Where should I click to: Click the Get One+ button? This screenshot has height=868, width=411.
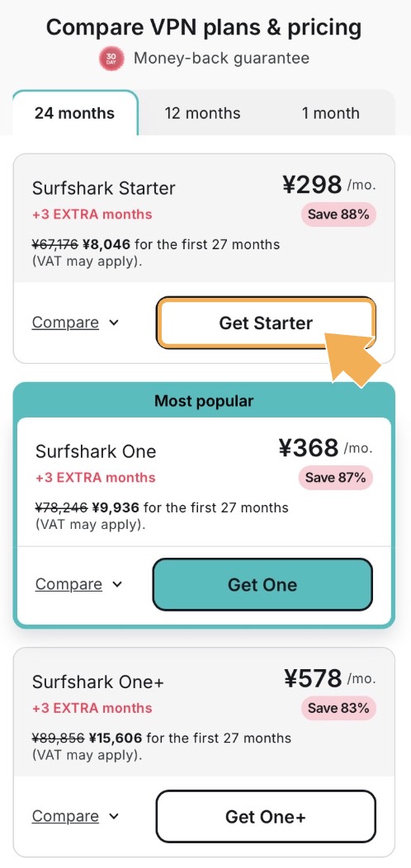pos(266,817)
